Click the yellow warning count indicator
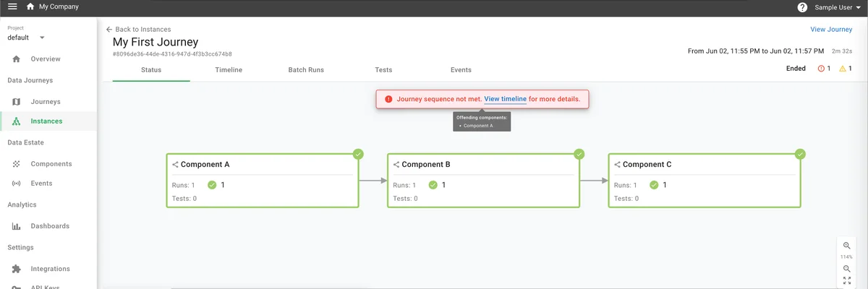 pos(845,69)
